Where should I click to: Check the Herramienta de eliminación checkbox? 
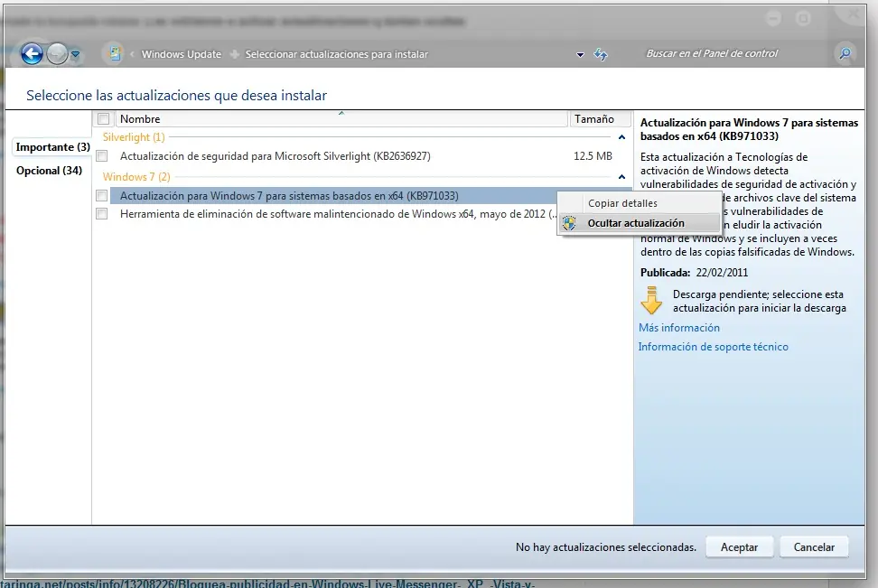[102, 214]
